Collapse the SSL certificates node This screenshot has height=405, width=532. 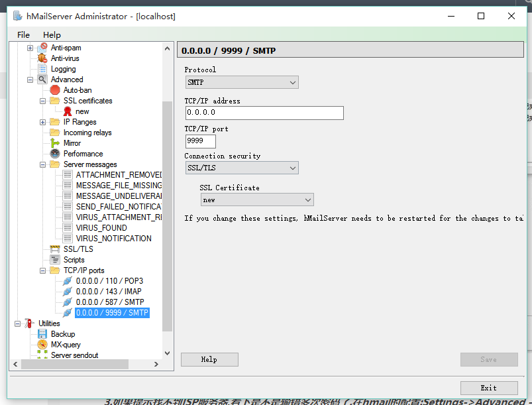(42, 101)
